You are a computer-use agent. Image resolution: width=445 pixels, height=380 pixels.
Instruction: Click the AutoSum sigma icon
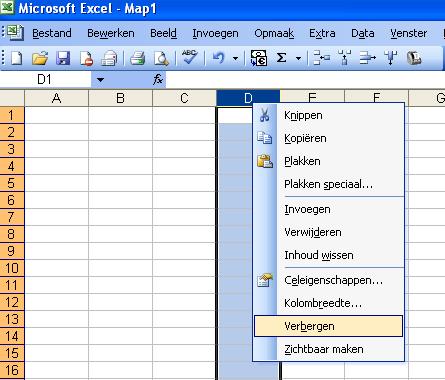[x=282, y=58]
